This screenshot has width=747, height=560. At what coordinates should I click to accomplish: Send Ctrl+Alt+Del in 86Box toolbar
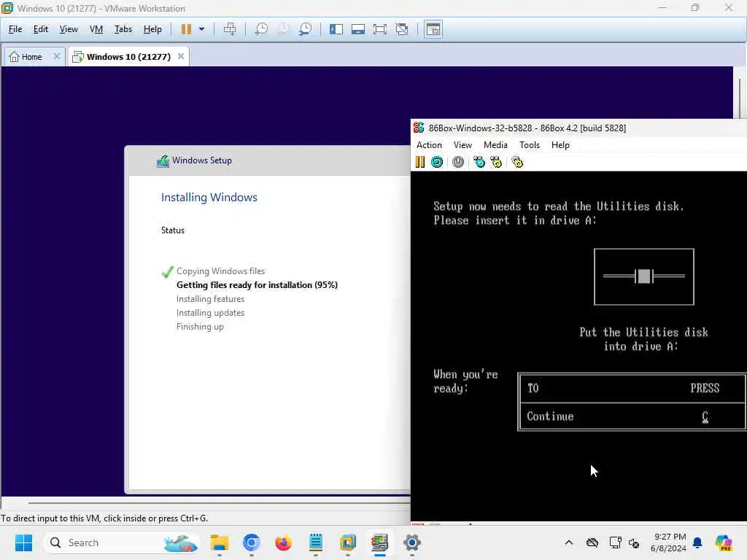click(479, 162)
